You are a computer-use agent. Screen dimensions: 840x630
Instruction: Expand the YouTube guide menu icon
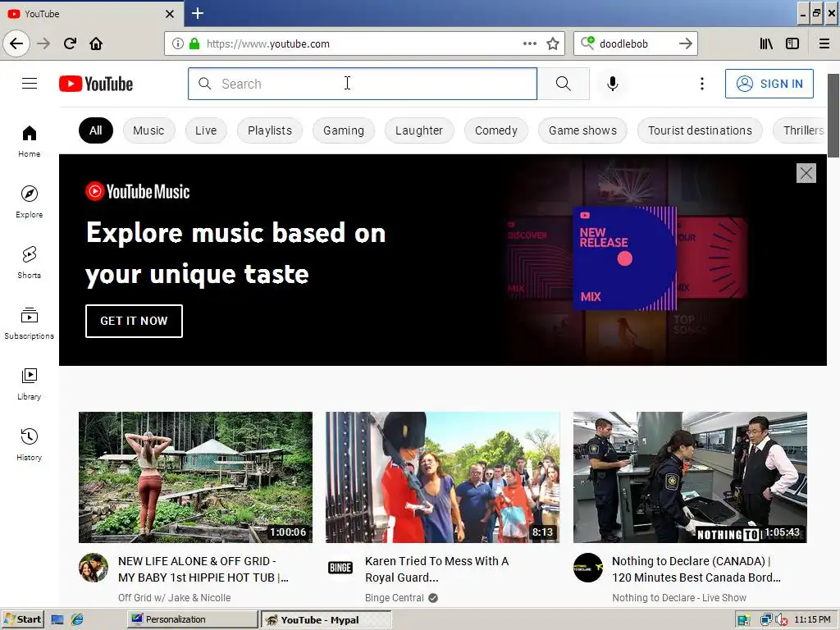30,84
